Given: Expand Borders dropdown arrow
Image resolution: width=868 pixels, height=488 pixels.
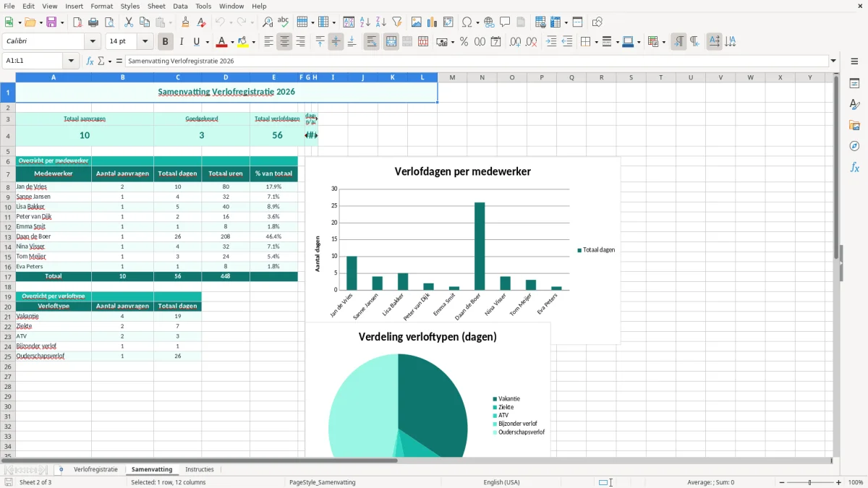Looking at the screenshot, I should click(x=596, y=42).
